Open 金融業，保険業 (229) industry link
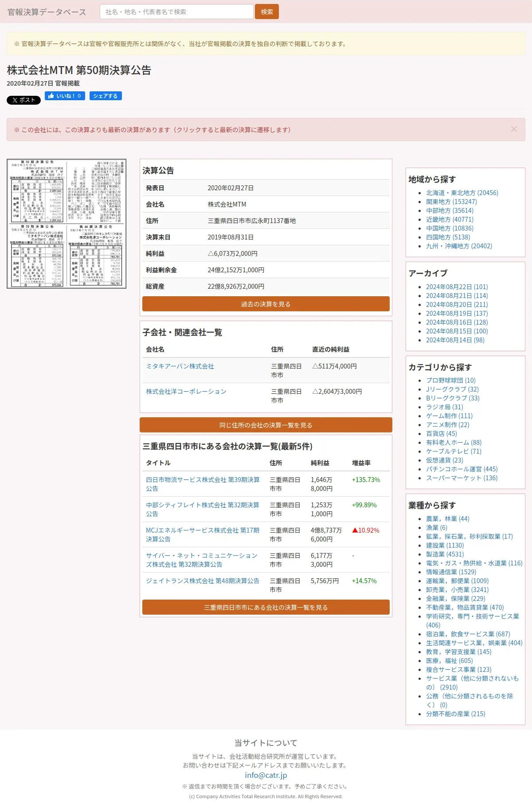The width and height of the screenshot is (532, 804). 456,599
